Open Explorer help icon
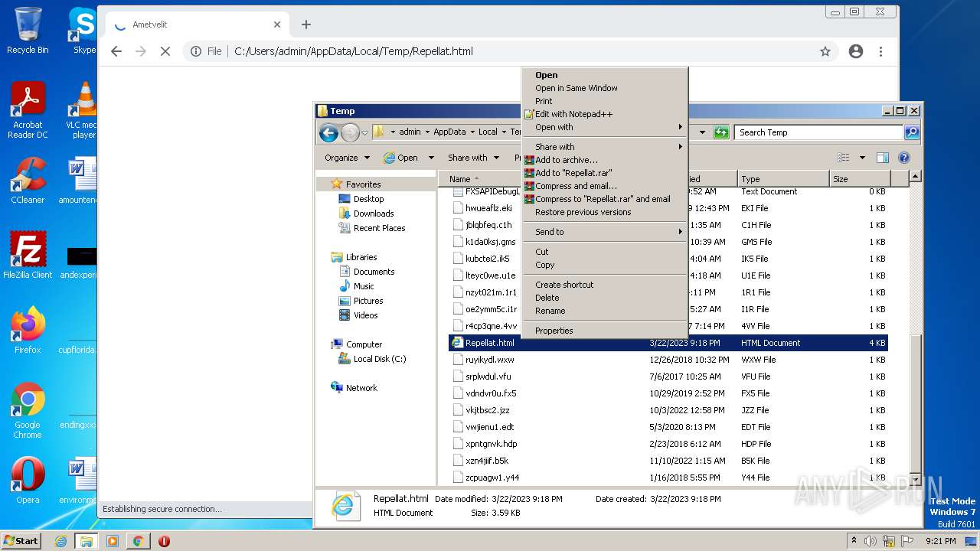Image resolution: width=980 pixels, height=551 pixels. [903, 158]
